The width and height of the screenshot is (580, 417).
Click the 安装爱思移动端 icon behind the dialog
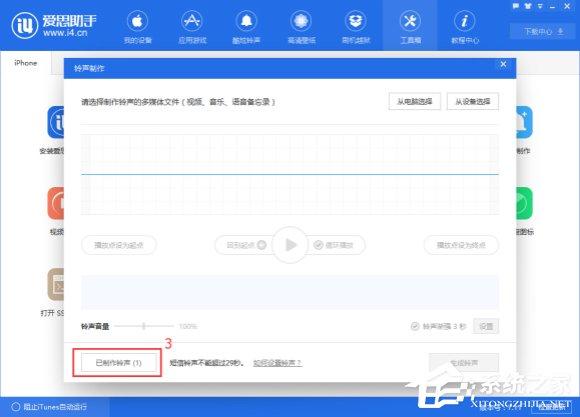55,122
